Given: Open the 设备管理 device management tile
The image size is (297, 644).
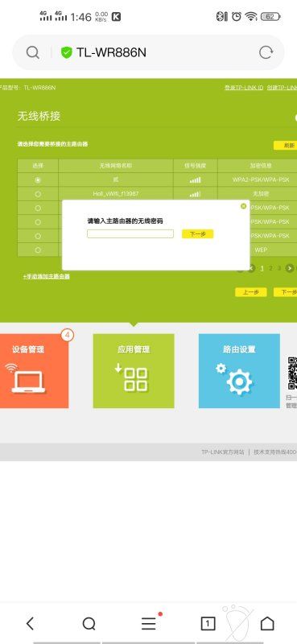Looking at the screenshot, I should [34, 371].
